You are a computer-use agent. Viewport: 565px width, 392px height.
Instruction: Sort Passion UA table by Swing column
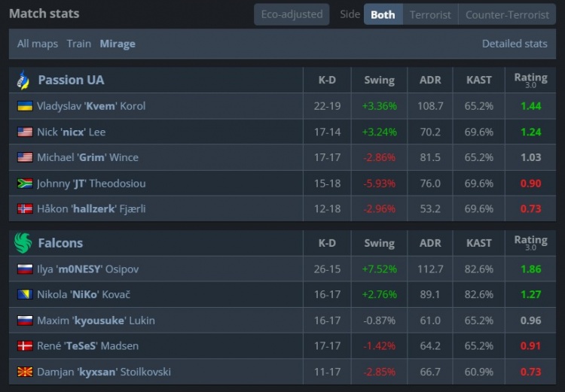coord(379,80)
